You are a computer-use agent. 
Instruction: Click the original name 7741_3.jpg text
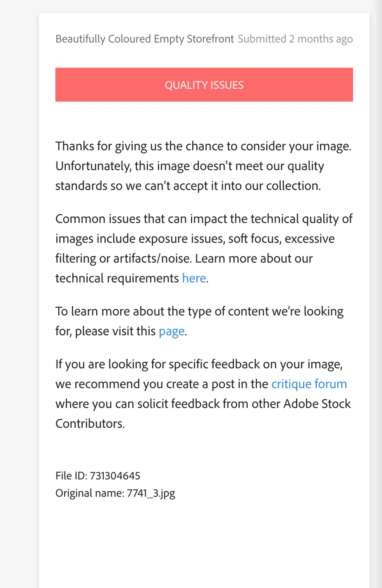click(115, 493)
